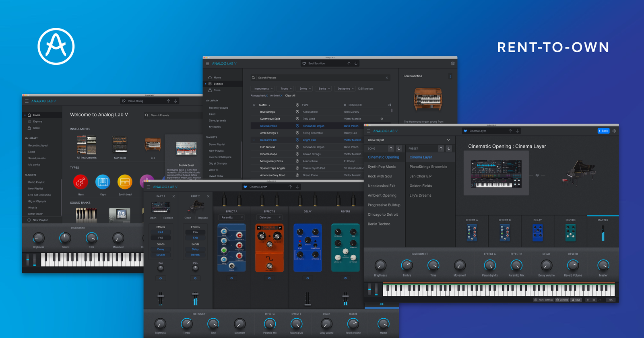This screenshot has width=644, height=338.
Task: Select previous preset before Venus Rising
Action: coord(169,101)
